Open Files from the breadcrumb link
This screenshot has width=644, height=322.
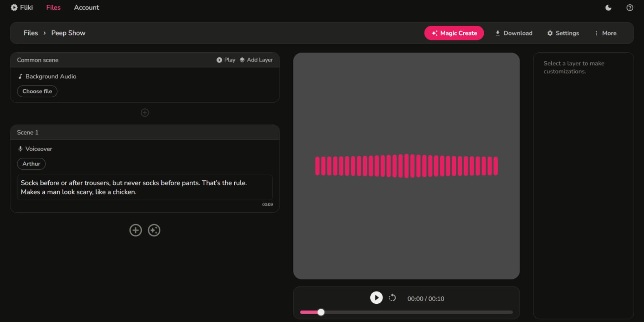pos(30,33)
